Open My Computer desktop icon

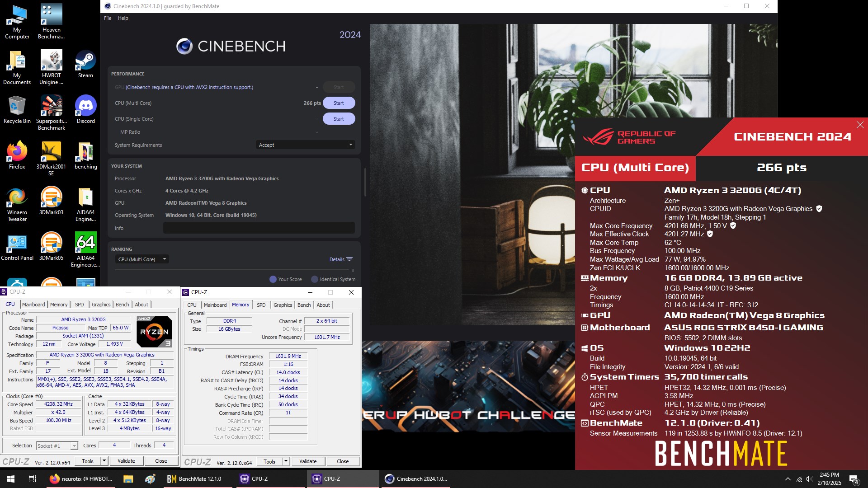click(17, 22)
